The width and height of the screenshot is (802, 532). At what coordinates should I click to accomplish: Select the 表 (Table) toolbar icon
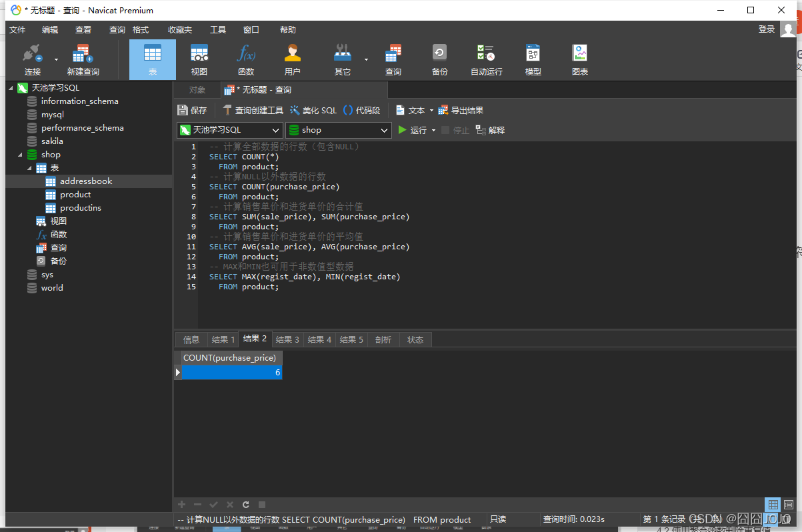153,59
